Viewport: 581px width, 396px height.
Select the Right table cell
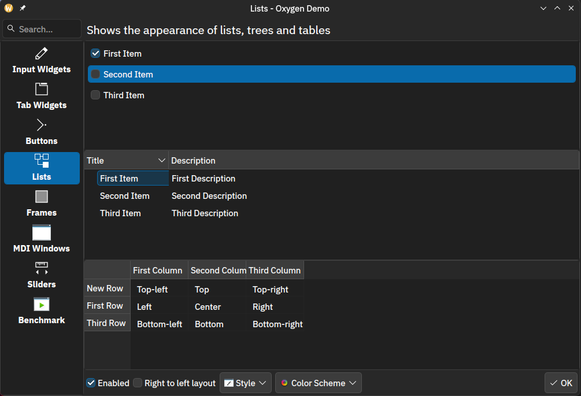pyautogui.click(x=275, y=306)
